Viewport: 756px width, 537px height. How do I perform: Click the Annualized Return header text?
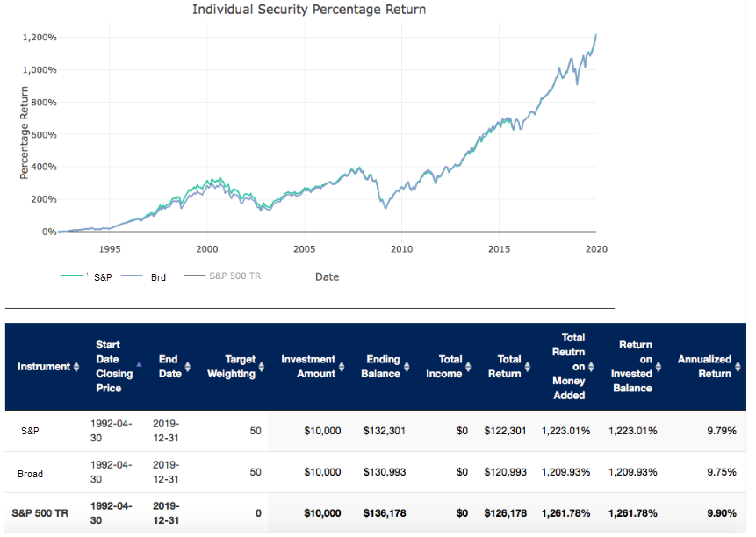pyautogui.click(x=704, y=367)
